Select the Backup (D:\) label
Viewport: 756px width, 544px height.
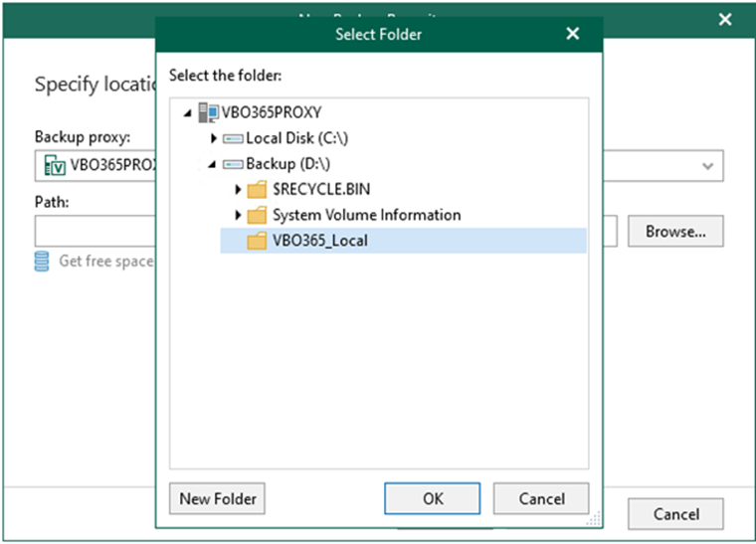[287, 164]
